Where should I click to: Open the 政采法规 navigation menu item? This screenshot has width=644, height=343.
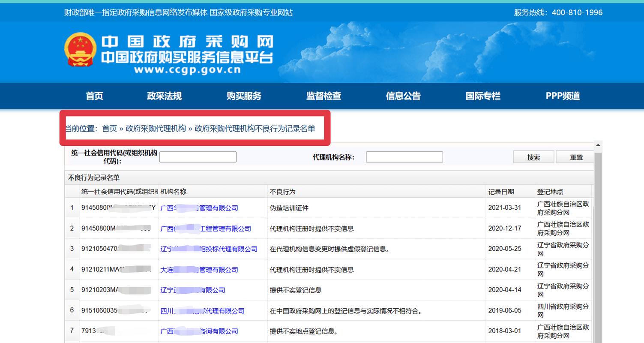click(x=164, y=96)
